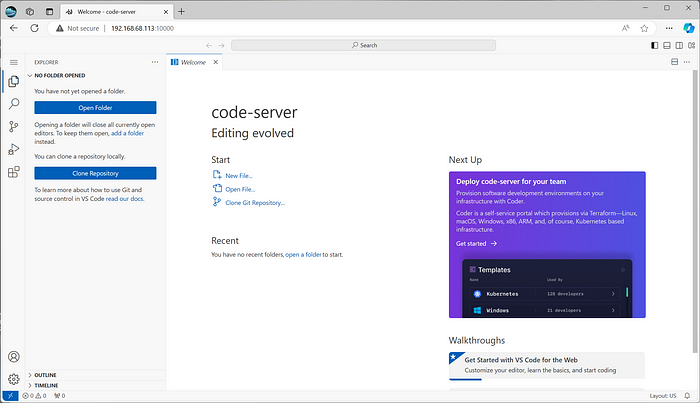The height and width of the screenshot is (403, 700).
Task: Open a new browser tab
Action: coord(181,12)
